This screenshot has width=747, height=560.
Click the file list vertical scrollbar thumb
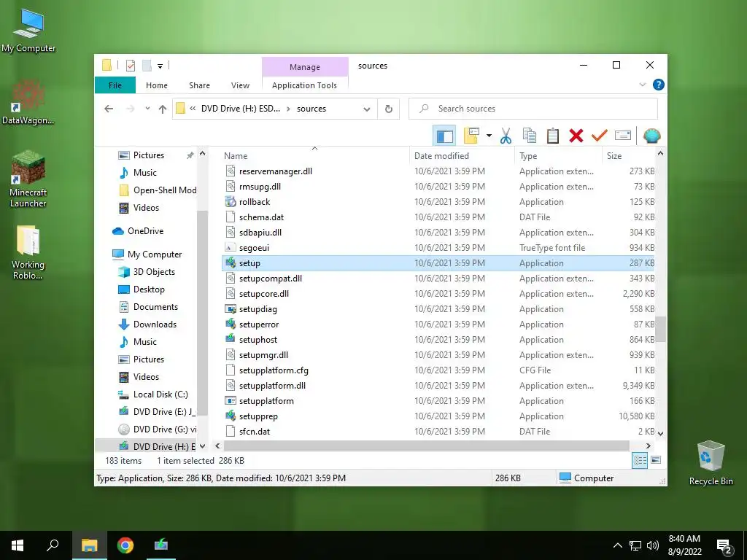tap(660, 329)
